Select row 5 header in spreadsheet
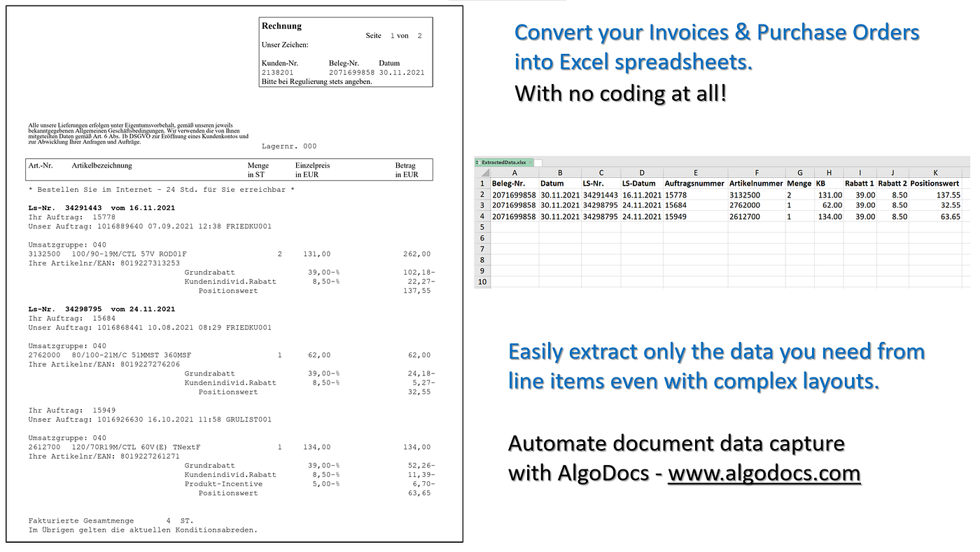 [482, 228]
